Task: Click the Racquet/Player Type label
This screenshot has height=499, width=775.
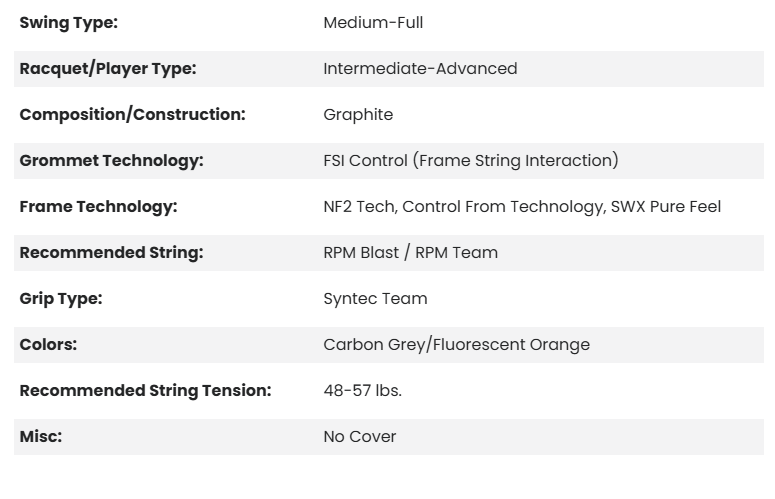Action: click(x=108, y=69)
